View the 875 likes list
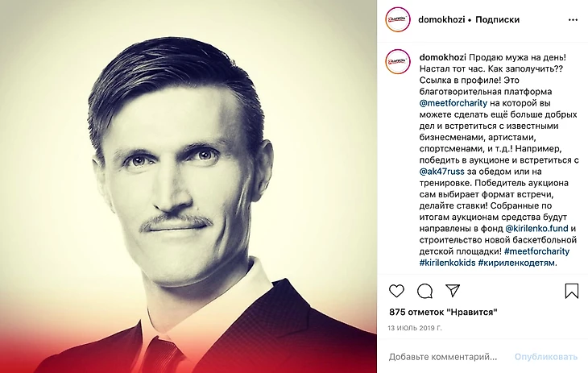 [443, 312]
